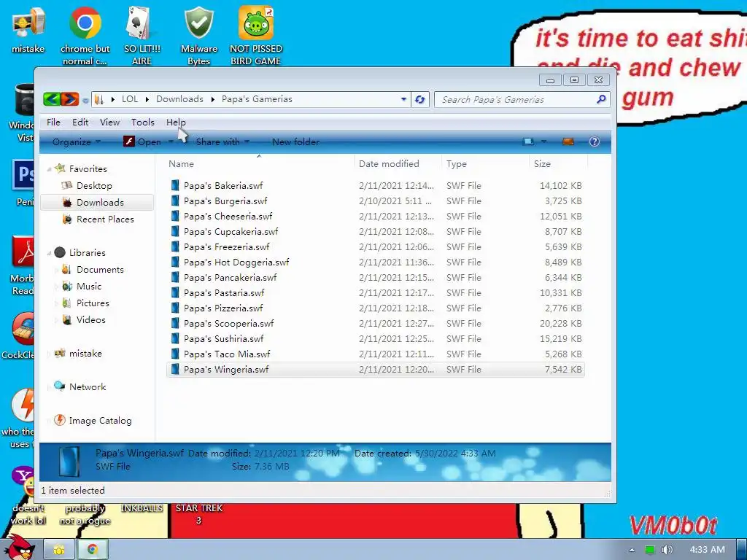Sort by the Name column header
The height and width of the screenshot is (560, 747).
(x=182, y=164)
